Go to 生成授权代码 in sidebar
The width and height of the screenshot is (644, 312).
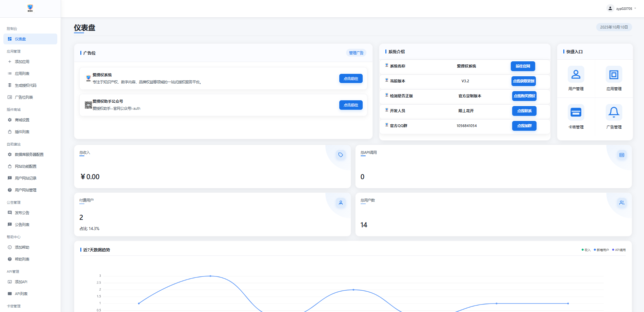[25, 85]
